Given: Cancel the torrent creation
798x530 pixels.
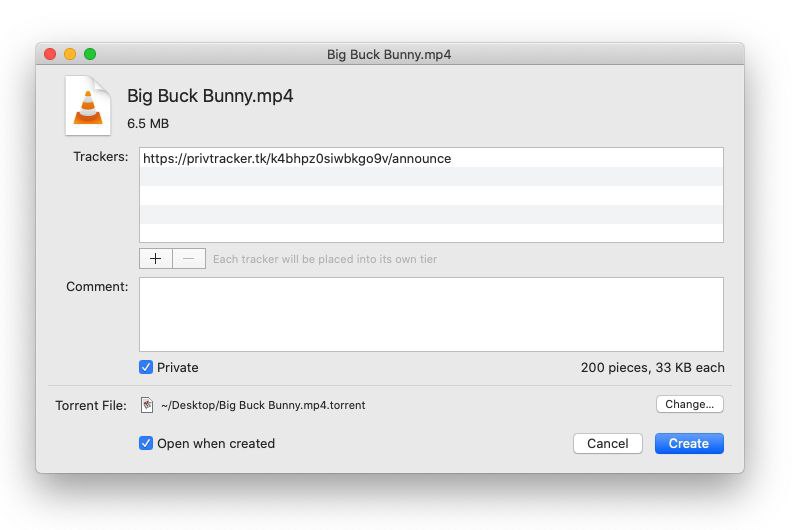Looking at the screenshot, I should (x=607, y=443).
